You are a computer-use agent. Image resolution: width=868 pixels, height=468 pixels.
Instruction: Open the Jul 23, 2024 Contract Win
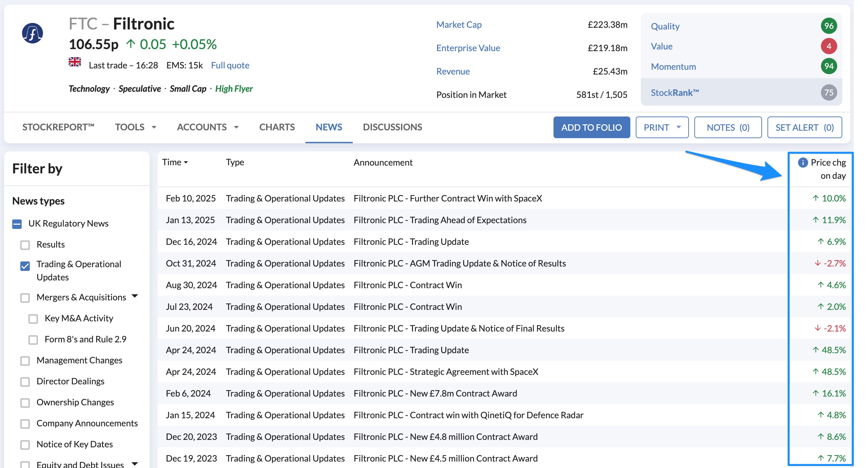coord(408,307)
